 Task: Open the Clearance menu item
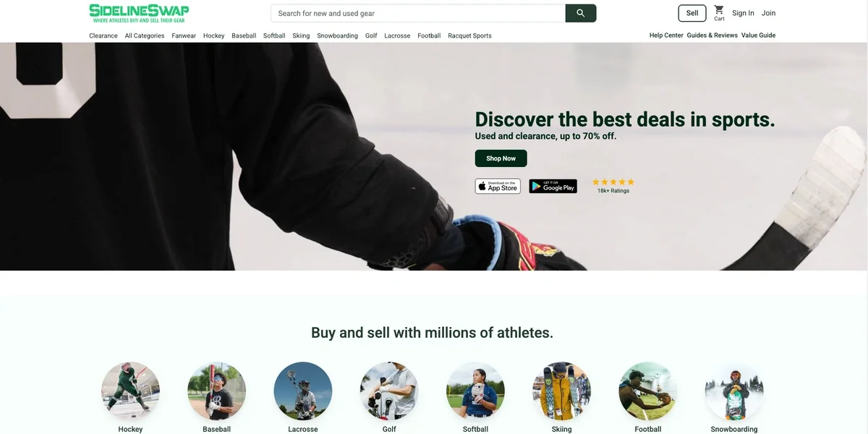tap(103, 35)
